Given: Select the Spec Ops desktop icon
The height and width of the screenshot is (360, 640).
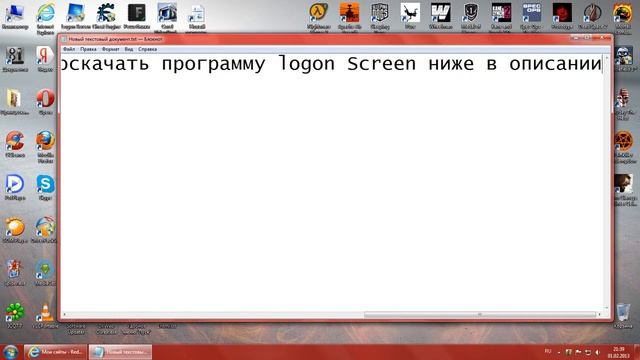Looking at the screenshot, I should click(531, 17).
